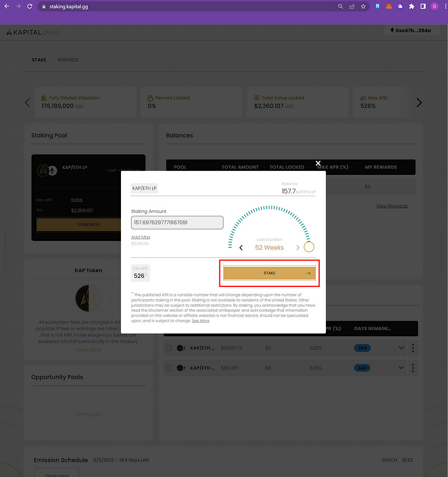The image size is (448, 477).
Task: Open the wallet address 0xe47b...294a button
Action: (x=410, y=30)
